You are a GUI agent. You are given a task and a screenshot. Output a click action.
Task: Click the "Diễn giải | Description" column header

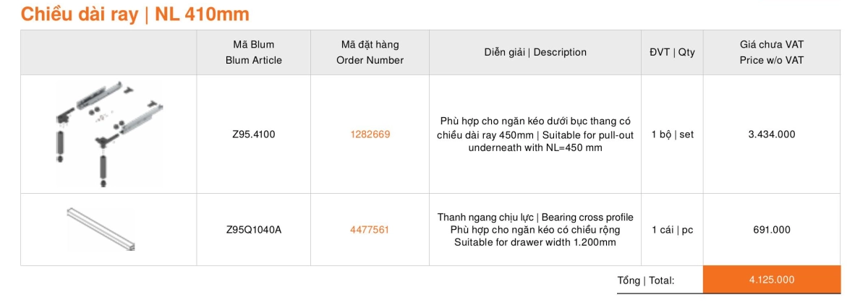535,52
